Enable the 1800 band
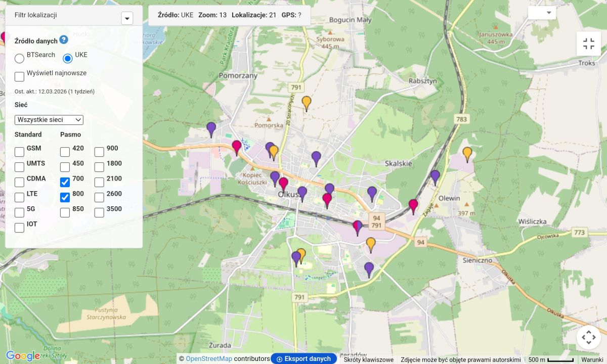The width and height of the screenshot is (607, 364). (99, 167)
